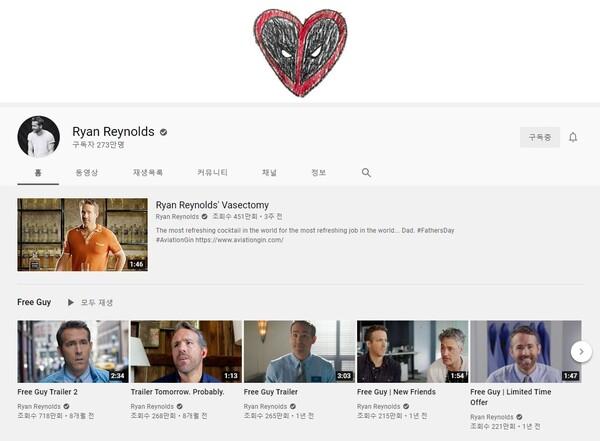Click channel name under Trailer Tomorrow. Probably.
600x441 pixels.
[x=152, y=406]
